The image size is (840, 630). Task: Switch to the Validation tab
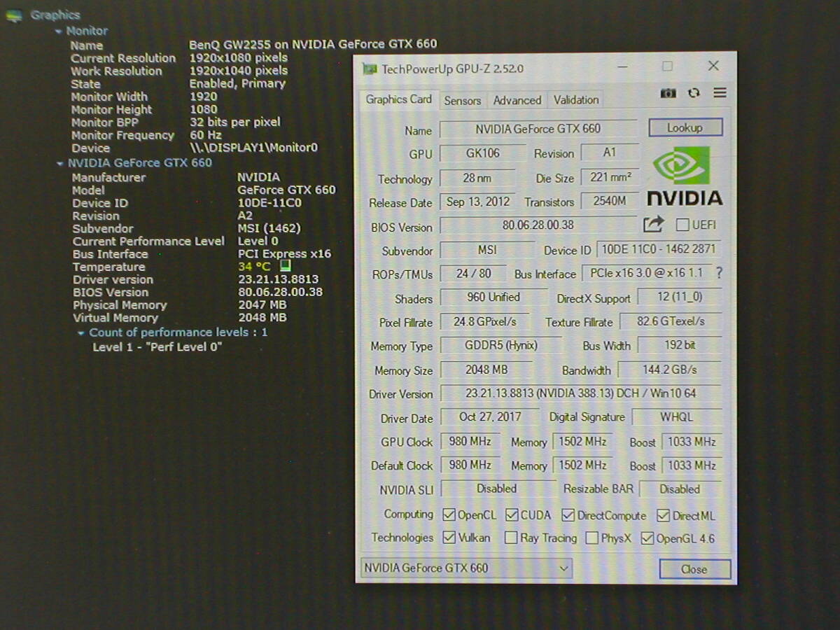pos(576,100)
